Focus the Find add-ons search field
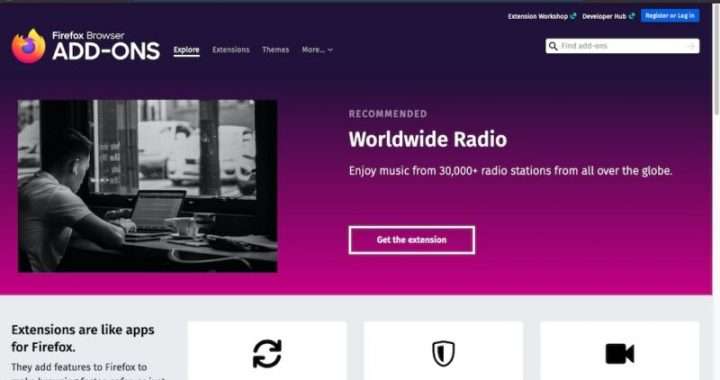 [x=622, y=46]
